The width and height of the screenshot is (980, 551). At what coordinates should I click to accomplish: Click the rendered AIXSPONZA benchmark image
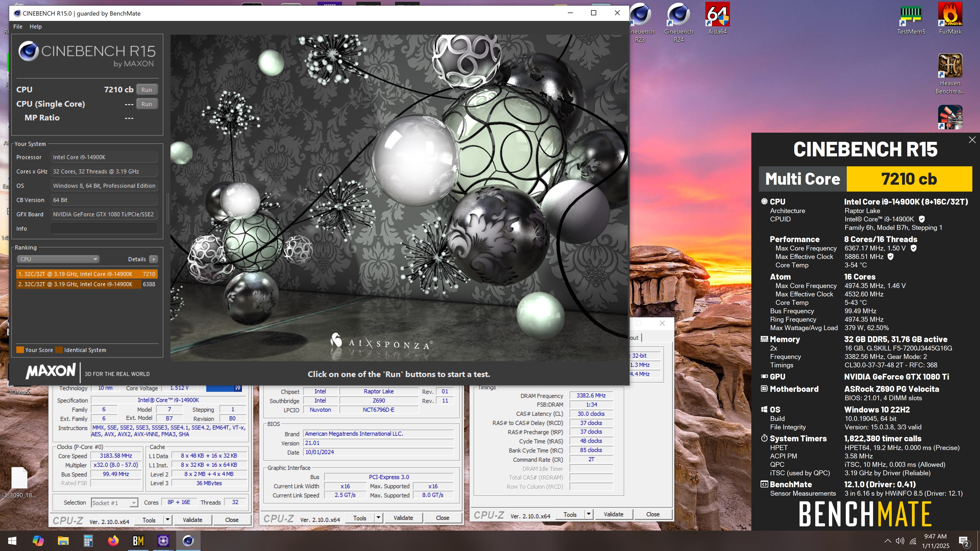coord(399,198)
